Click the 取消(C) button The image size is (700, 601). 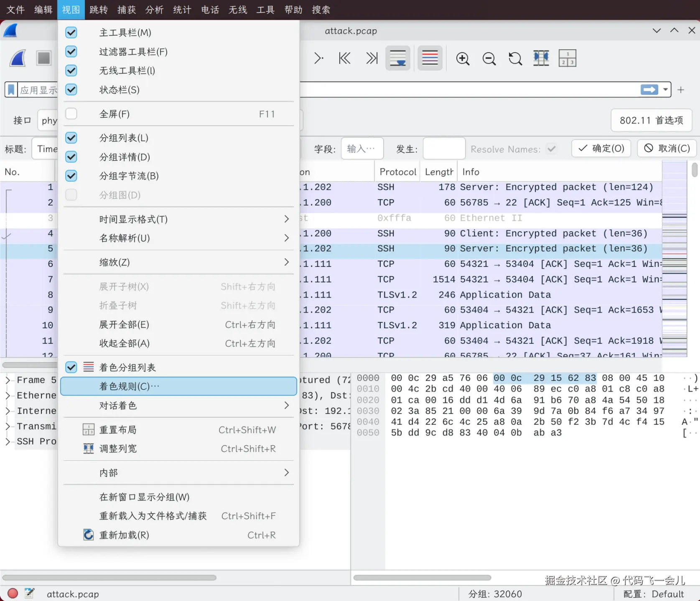coord(667,148)
